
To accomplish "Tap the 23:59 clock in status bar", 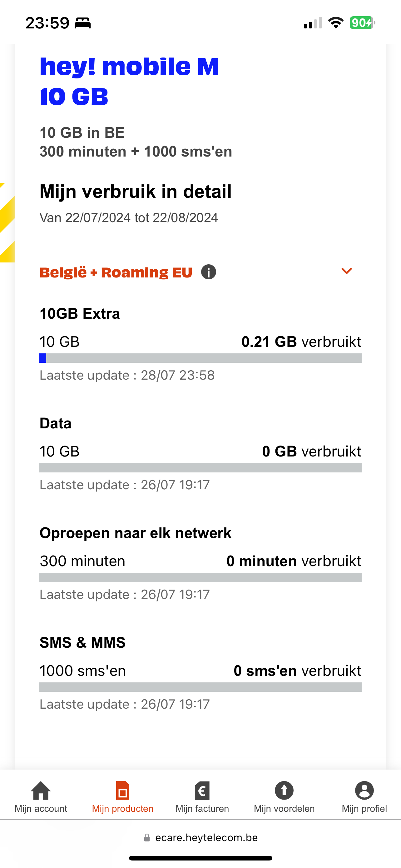I will click(47, 23).
